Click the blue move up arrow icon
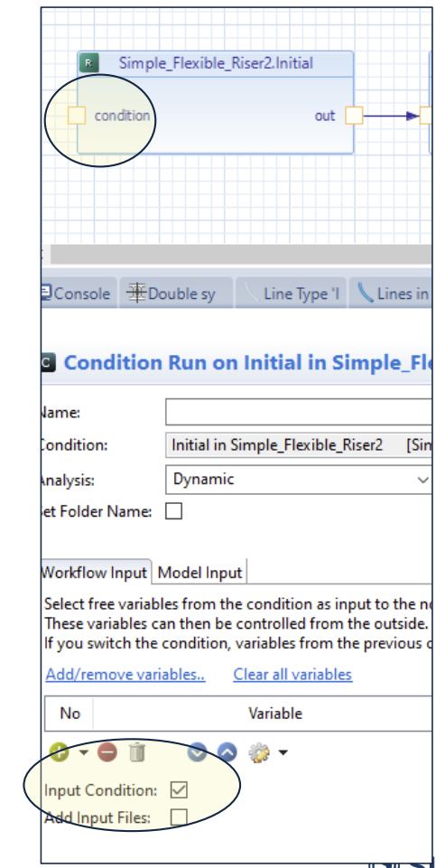 pos(227,752)
